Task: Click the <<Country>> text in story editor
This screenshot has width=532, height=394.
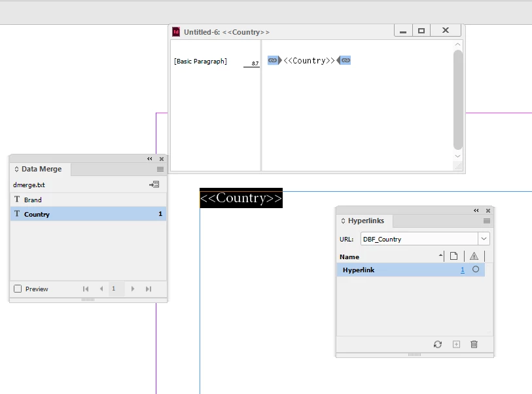Action: pos(309,60)
